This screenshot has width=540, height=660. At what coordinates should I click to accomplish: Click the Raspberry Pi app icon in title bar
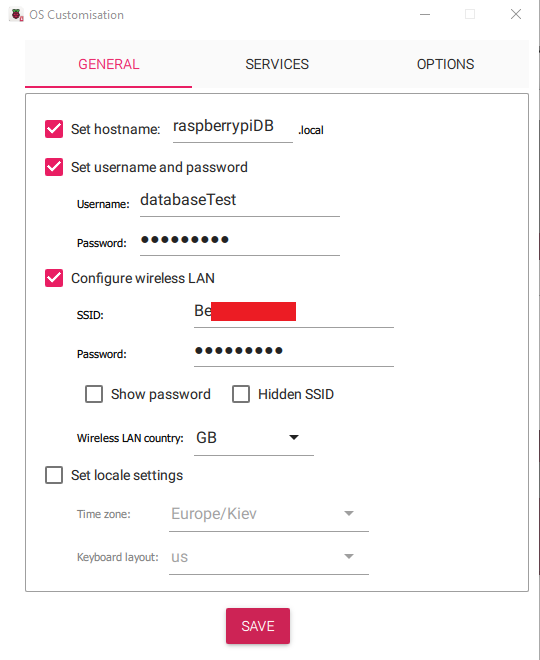(16, 15)
